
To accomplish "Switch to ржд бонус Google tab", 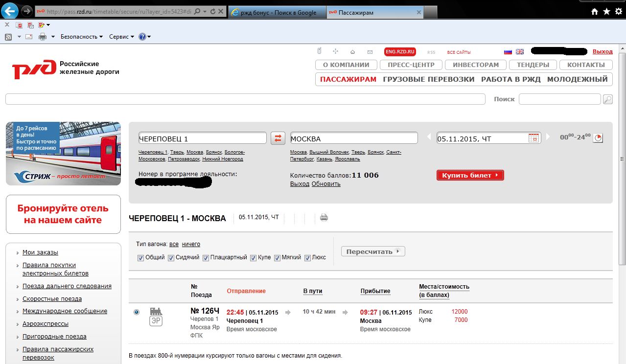I will (277, 12).
